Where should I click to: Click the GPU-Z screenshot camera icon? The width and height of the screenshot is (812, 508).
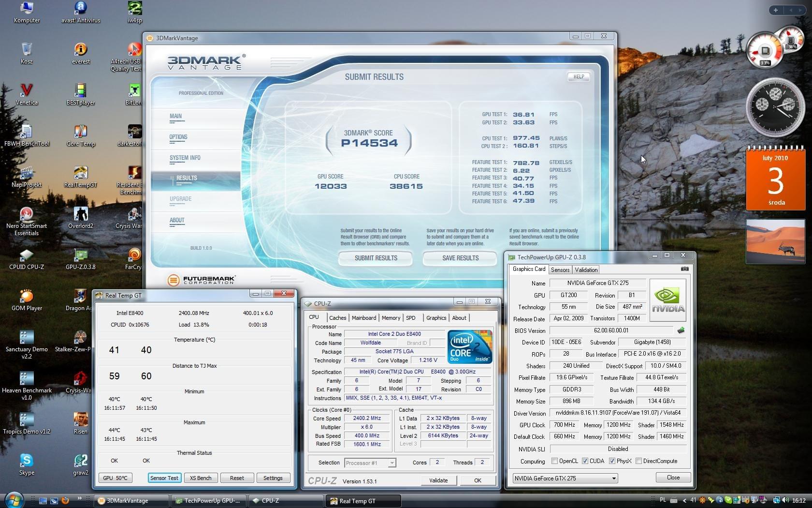pos(684,269)
